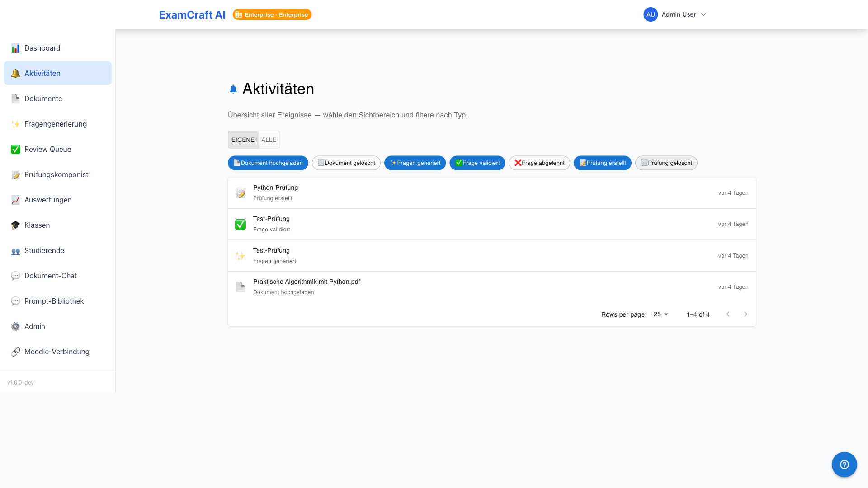
Task: Click the Fragengenerierung sparkles icon
Action: pyautogui.click(x=15, y=124)
